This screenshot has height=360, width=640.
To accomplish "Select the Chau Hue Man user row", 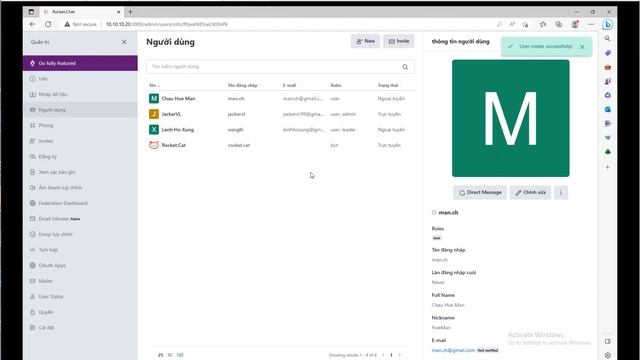I will click(x=280, y=98).
